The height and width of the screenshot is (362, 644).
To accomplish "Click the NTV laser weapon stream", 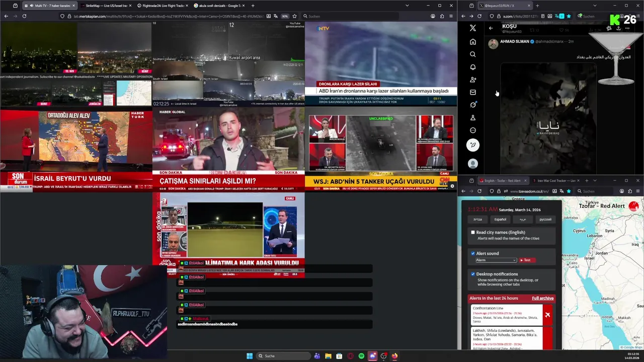I will [x=381, y=64].
